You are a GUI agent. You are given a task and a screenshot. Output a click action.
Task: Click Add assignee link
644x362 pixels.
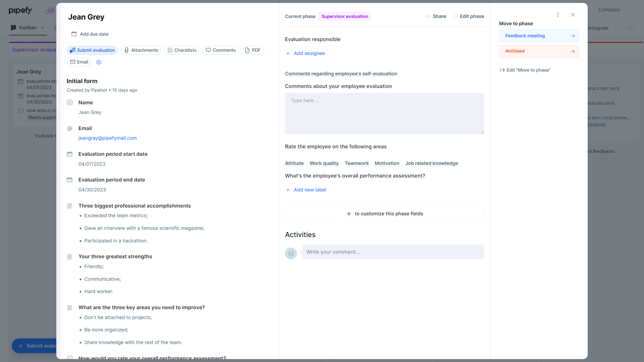click(309, 53)
